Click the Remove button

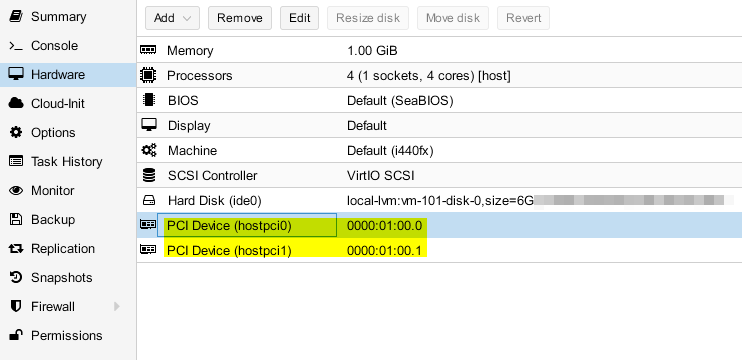tap(240, 18)
